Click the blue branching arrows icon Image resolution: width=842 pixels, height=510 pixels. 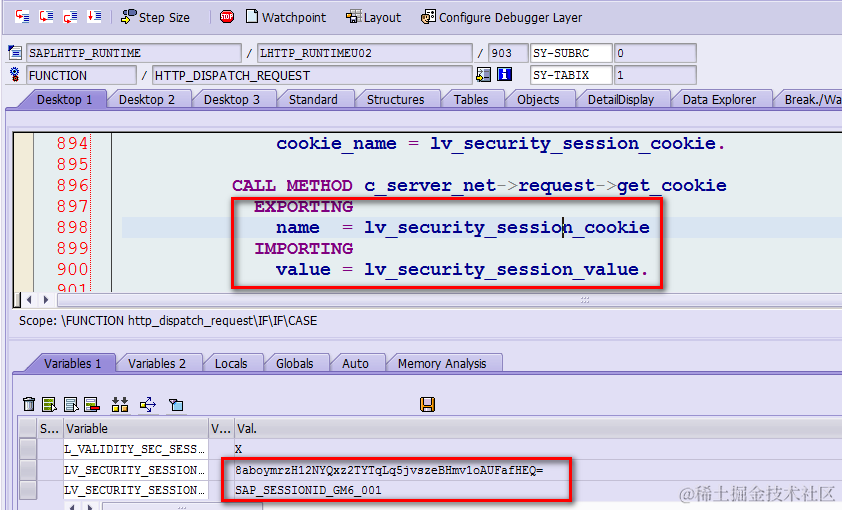click(148, 404)
